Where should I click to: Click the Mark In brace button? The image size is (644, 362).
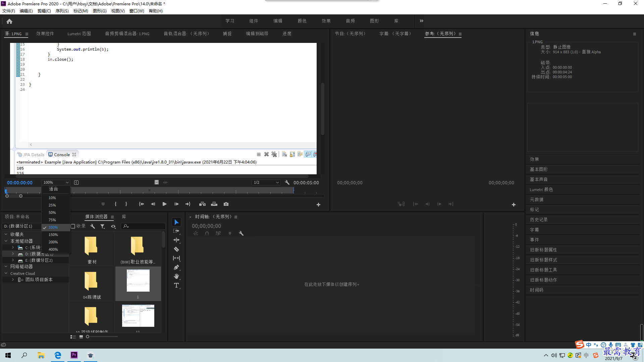(x=115, y=204)
